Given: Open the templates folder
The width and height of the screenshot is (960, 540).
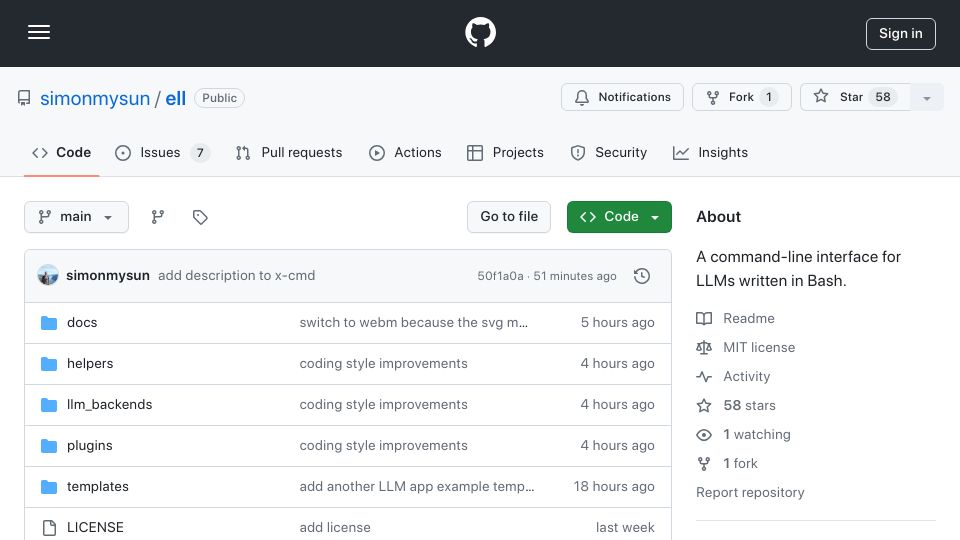Looking at the screenshot, I should (x=97, y=487).
